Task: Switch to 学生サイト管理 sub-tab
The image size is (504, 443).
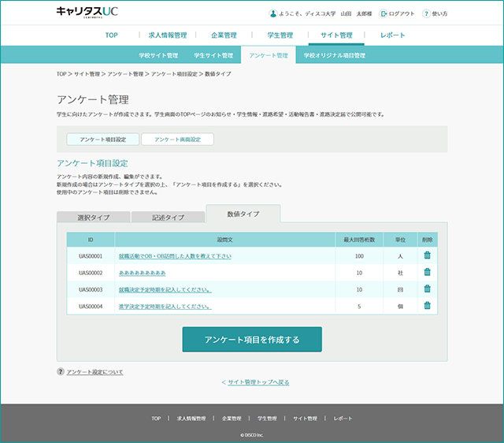Action: pyautogui.click(x=213, y=55)
